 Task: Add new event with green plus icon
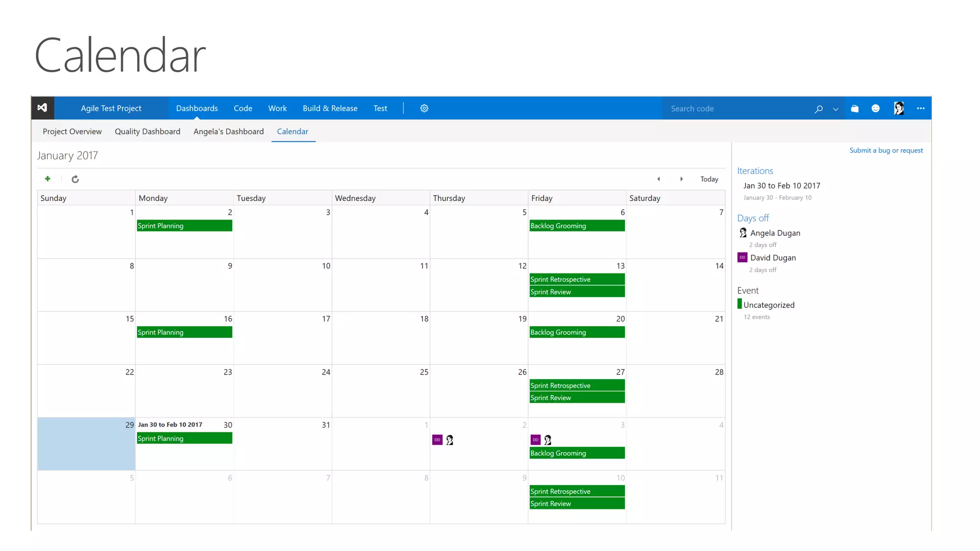(47, 179)
